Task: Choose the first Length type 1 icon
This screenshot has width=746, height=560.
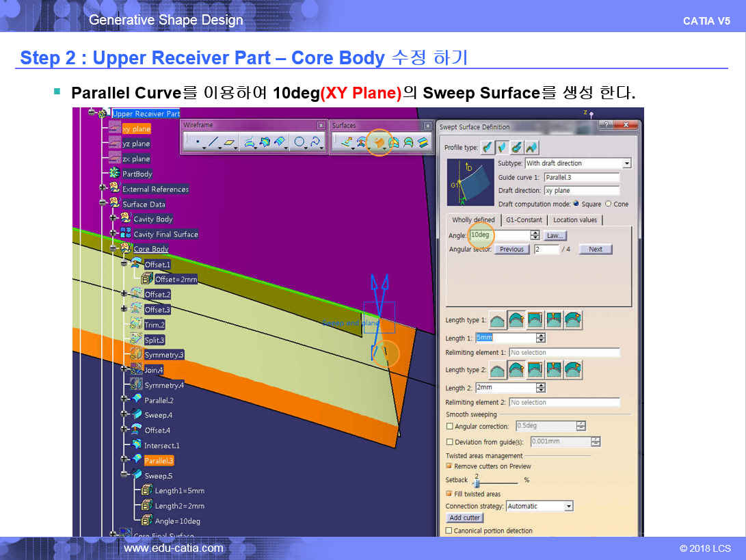Action: click(498, 320)
